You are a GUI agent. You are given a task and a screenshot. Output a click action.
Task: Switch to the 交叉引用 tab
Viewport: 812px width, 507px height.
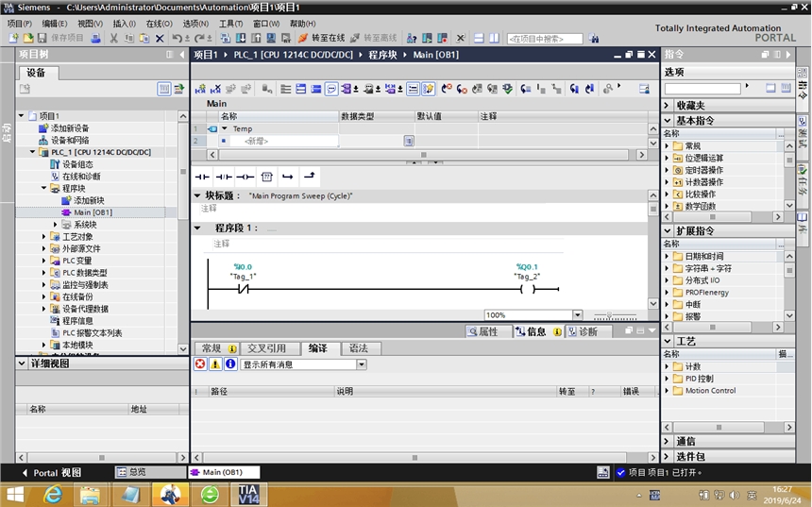pos(266,348)
